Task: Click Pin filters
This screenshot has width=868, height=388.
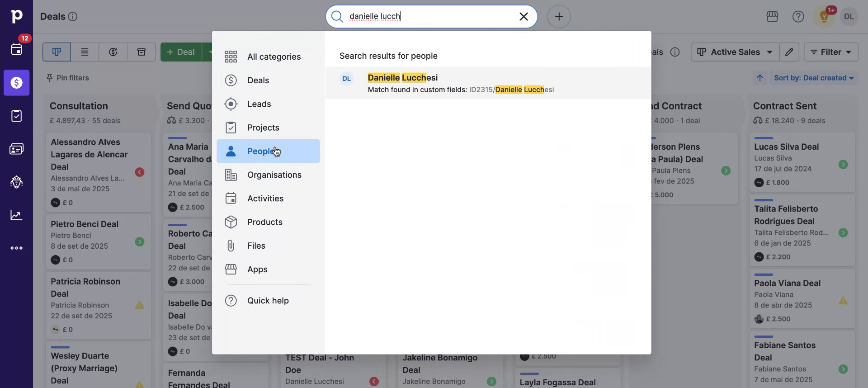Action: click(x=68, y=78)
